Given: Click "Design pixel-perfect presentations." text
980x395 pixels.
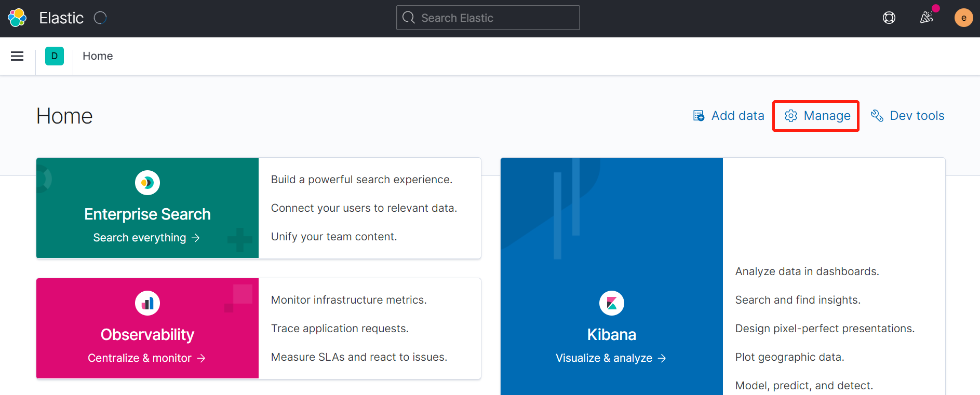Looking at the screenshot, I should (825, 329).
